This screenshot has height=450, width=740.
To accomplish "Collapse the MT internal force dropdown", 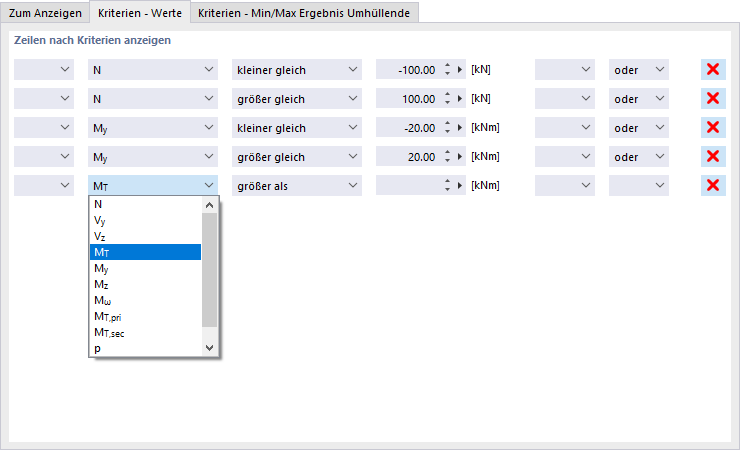I will (x=209, y=186).
